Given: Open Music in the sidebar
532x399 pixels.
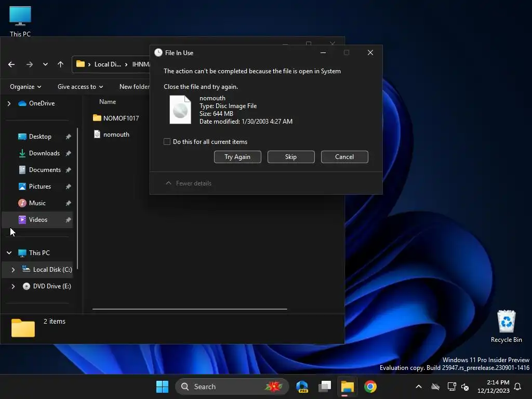Looking at the screenshot, I should click(x=37, y=203).
